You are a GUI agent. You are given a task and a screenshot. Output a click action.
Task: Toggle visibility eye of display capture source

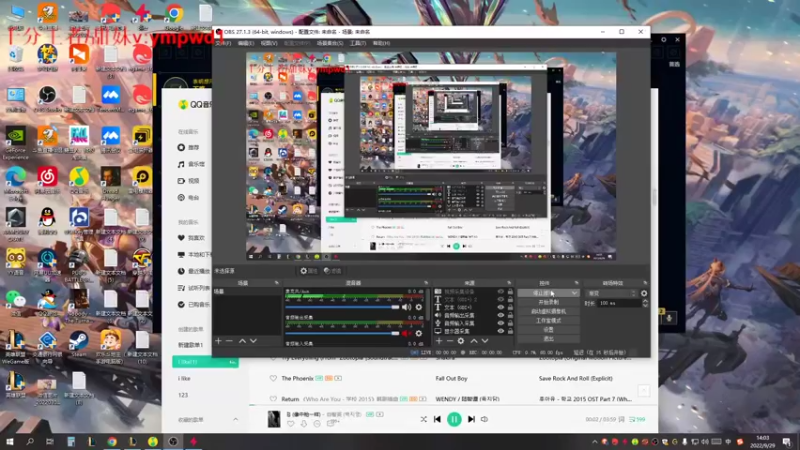(x=501, y=331)
